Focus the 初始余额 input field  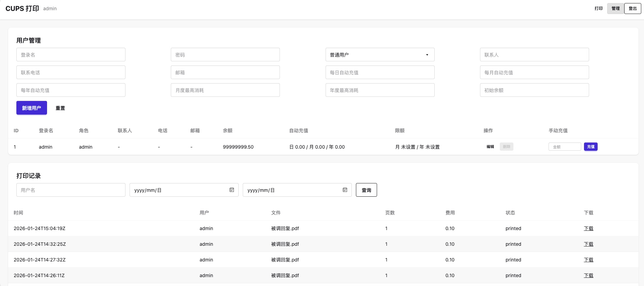point(535,90)
